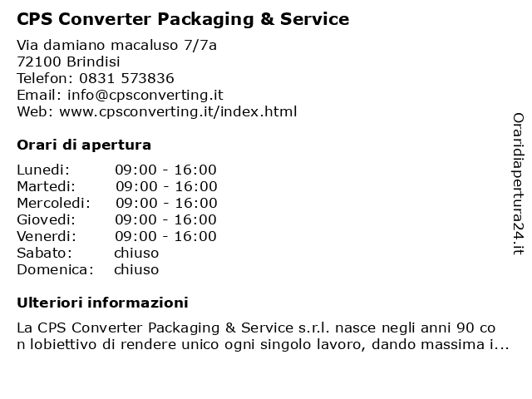This screenshot has width=532, height=399.
Task: Click the phone number 0831 573836
Action: 126,78
